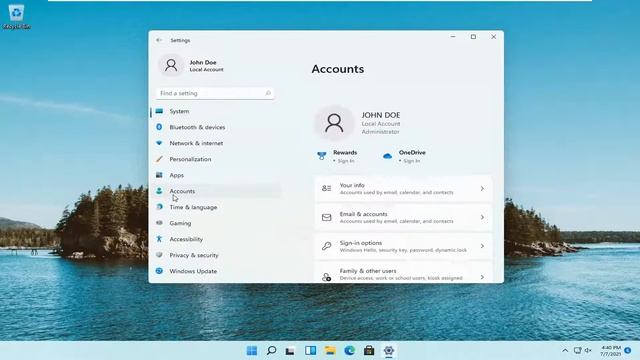Show hidden tray icons with the up chevron
This screenshot has width=640, height=360.
[565, 350]
